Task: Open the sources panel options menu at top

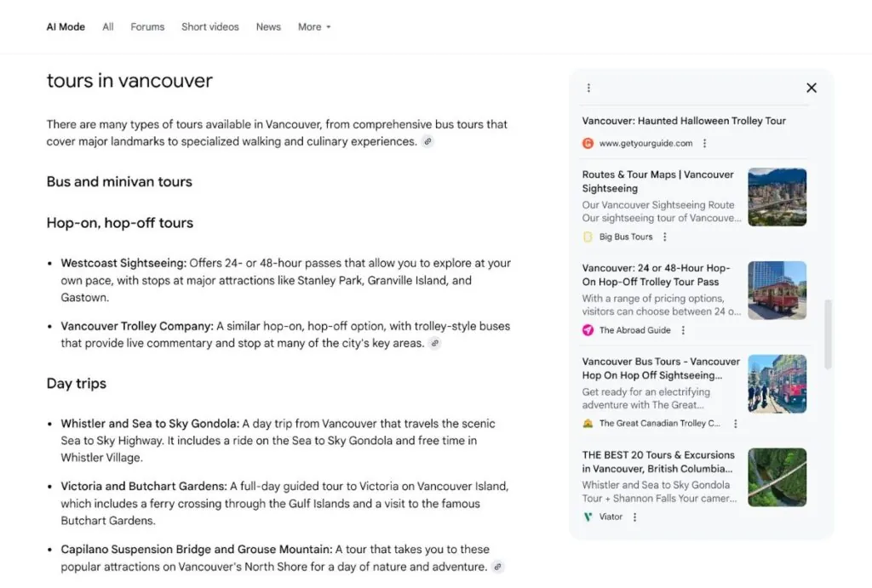Action: pyautogui.click(x=588, y=88)
